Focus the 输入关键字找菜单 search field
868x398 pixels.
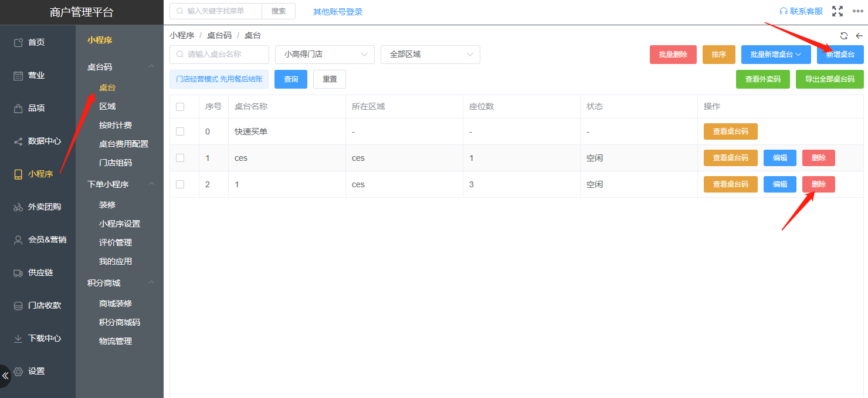click(216, 11)
